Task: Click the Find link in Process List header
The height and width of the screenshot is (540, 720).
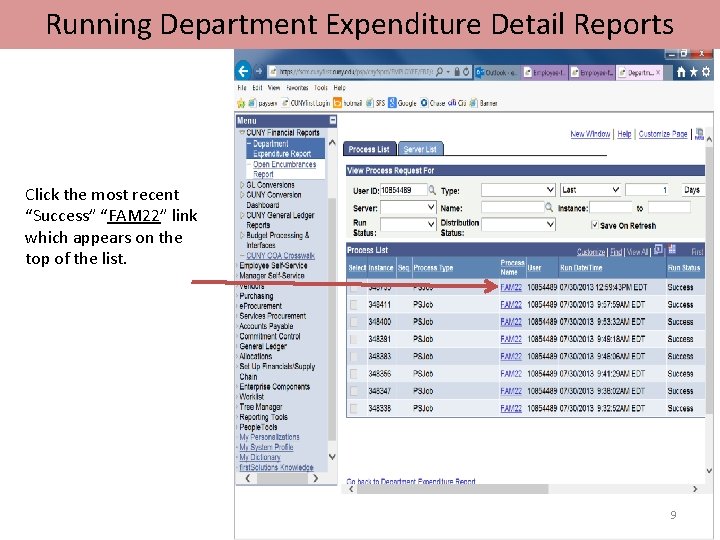Action: 616,252
